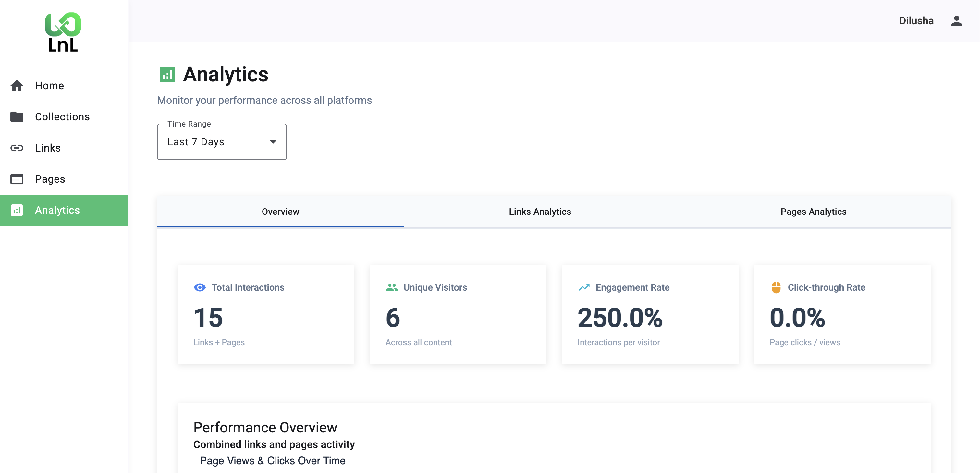This screenshot has height=473, width=980.
Task: Click the eye icon on Total Interactions
Action: point(200,287)
